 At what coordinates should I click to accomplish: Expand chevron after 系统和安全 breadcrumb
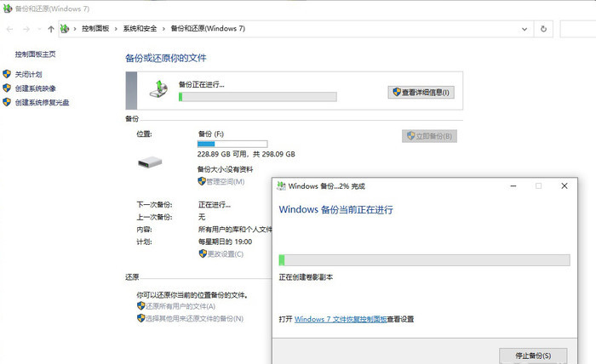click(163, 28)
